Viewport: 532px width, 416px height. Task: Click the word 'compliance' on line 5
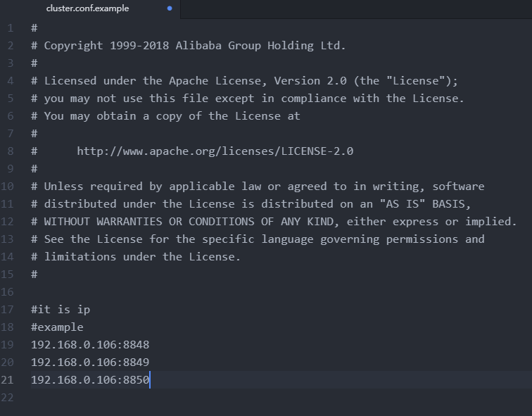[x=314, y=99]
